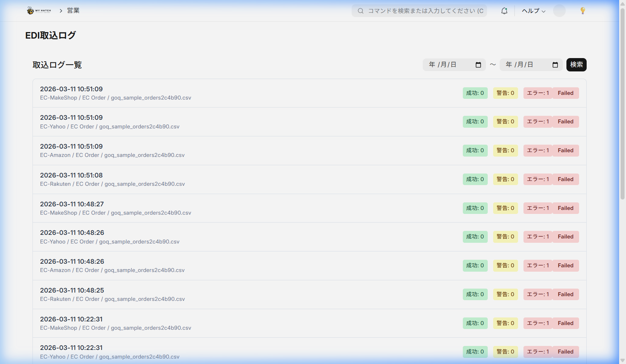Click the start date field
The height and width of the screenshot is (364, 626).
coord(448,65)
